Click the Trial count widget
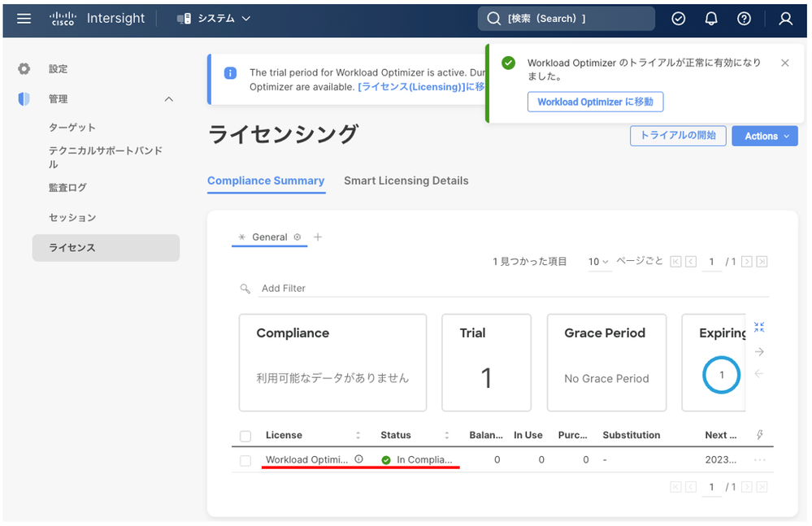Viewport: 812px width, 526px height. (x=486, y=363)
